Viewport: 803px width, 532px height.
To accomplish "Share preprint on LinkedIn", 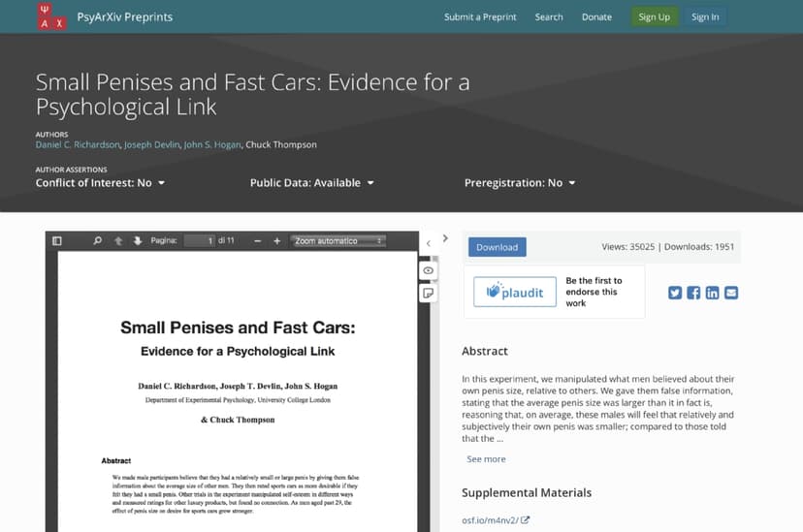I will coord(713,293).
